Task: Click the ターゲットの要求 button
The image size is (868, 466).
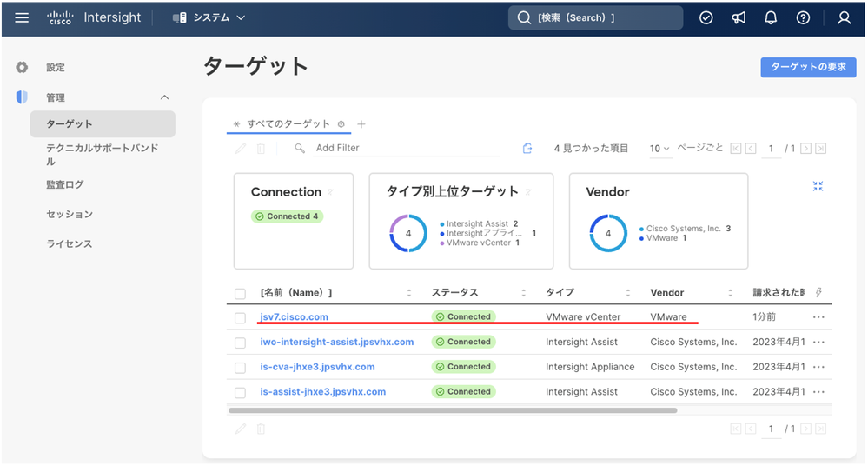Action: (808, 67)
